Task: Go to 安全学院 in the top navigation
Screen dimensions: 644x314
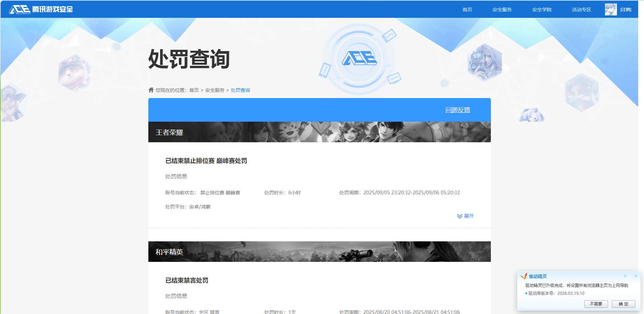Action: 542,10
